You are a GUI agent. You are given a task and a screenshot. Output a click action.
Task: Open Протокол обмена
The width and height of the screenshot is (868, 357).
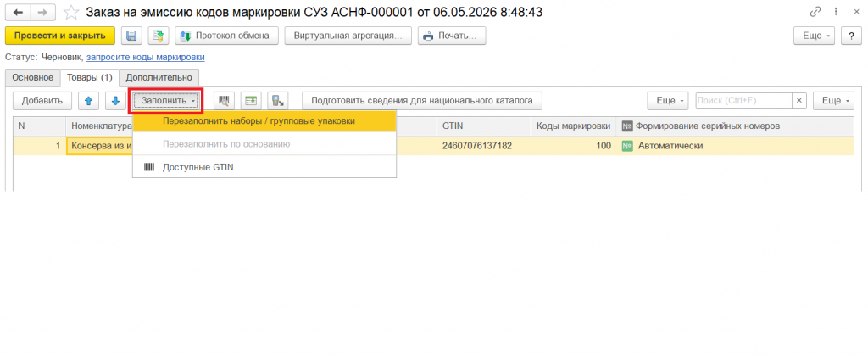[x=226, y=36]
